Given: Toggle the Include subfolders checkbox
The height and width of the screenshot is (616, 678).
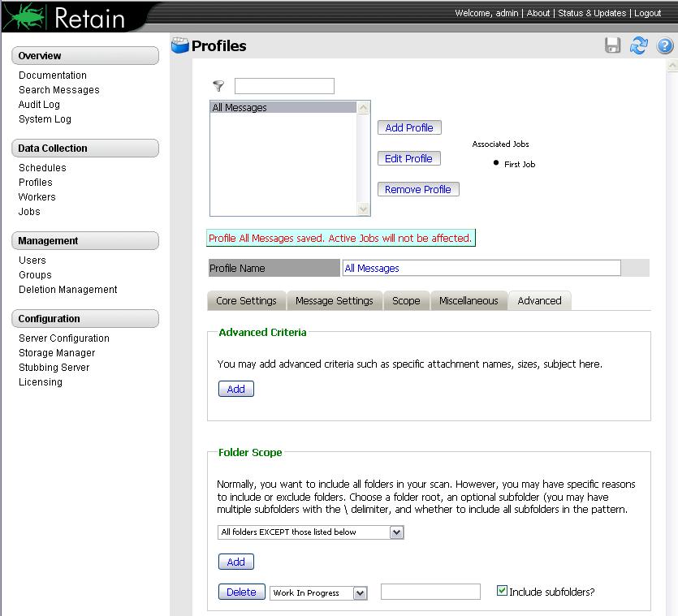Looking at the screenshot, I should pyautogui.click(x=502, y=591).
